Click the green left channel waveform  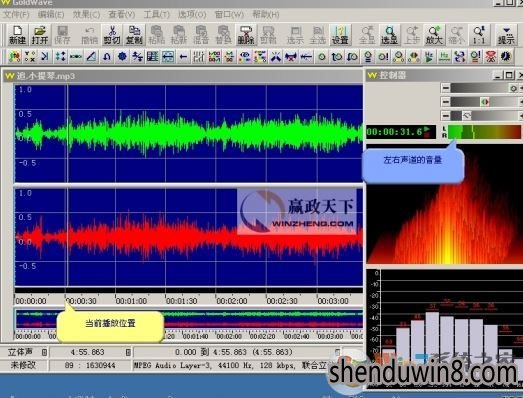pos(188,133)
